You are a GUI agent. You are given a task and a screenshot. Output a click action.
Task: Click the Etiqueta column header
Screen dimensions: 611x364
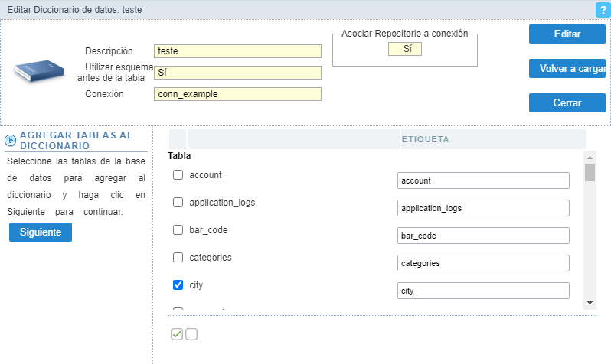coord(425,140)
